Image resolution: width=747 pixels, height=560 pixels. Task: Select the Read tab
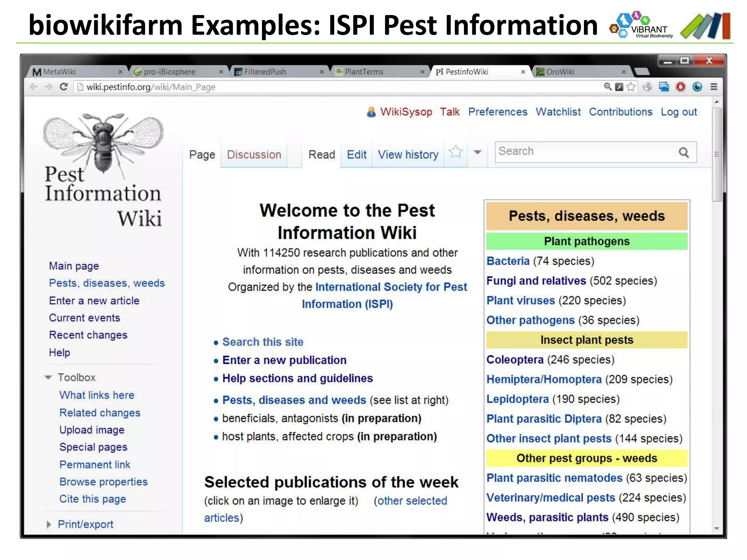coord(322,155)
